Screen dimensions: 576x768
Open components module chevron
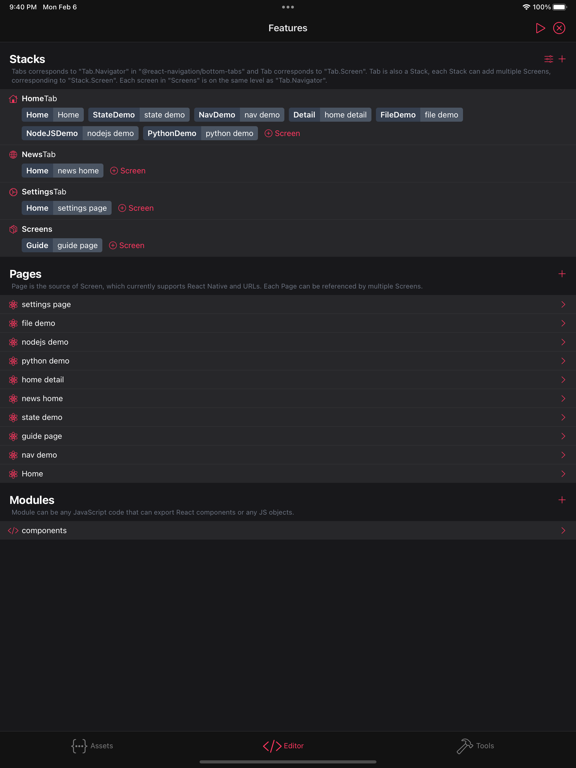coord(563,531)
